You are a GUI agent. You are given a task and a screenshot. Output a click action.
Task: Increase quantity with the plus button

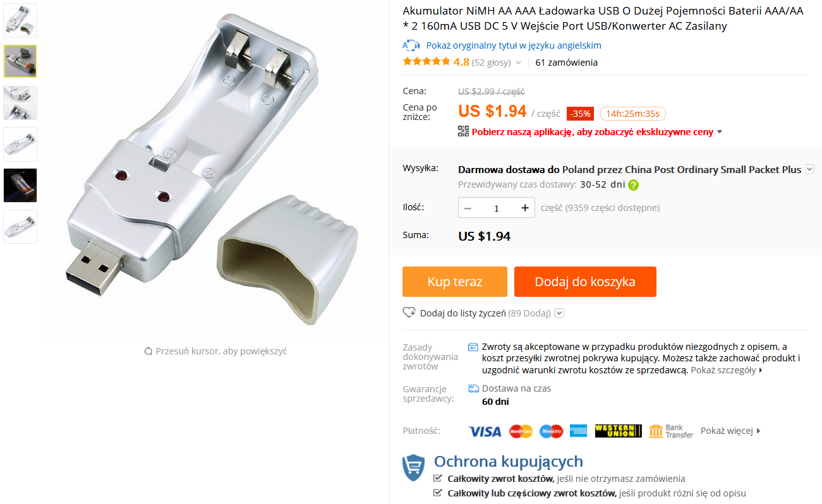[525, 208]
